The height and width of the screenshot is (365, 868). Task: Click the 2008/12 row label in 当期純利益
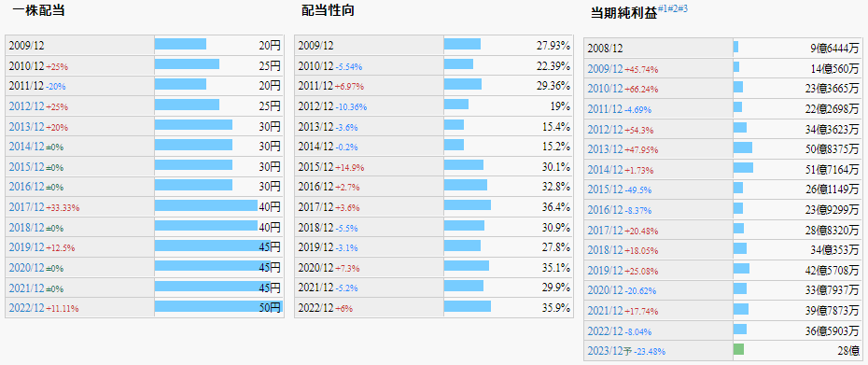click(605, 49)
